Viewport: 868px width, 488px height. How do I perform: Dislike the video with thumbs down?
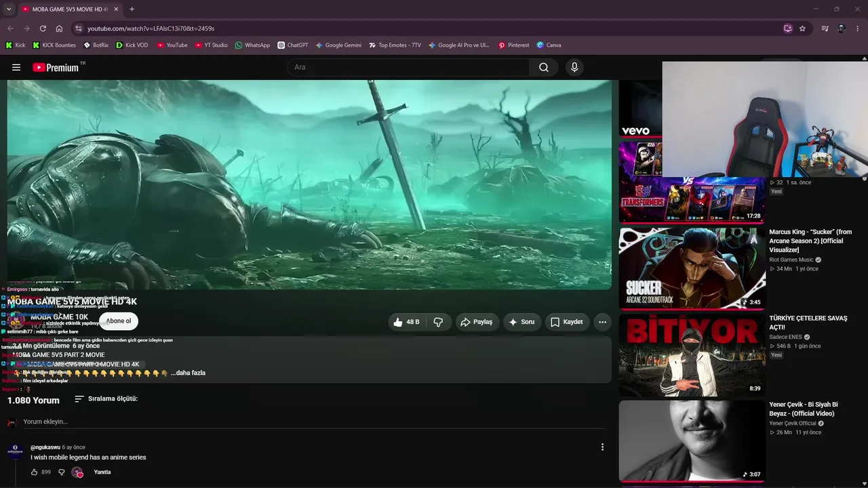tap(438, 322)
